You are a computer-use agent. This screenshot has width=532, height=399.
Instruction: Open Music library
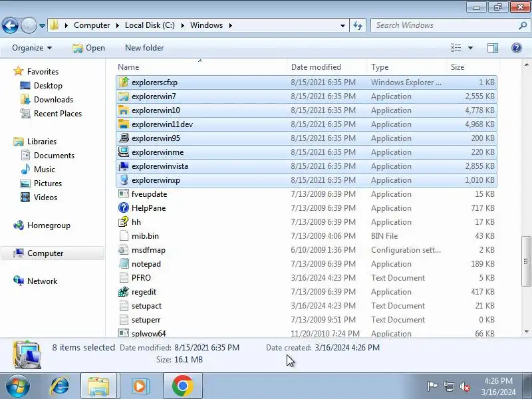[44, 170]
